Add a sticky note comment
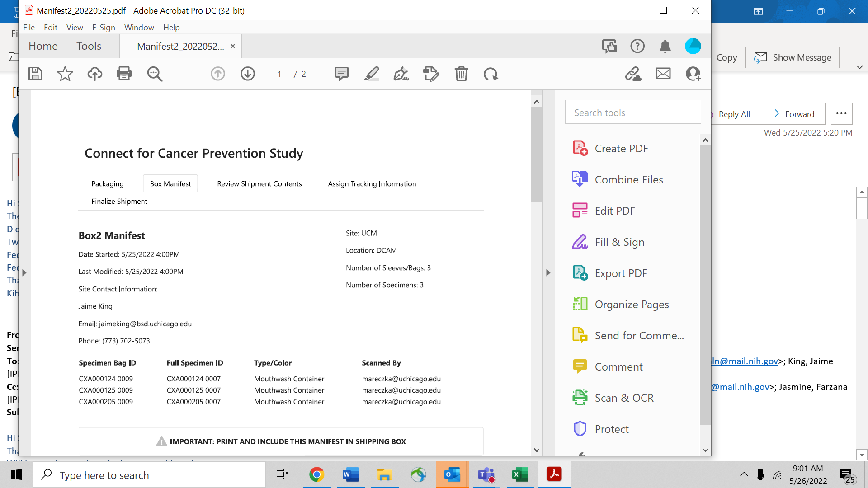The width and height of the screenshot is (868, 488). tap(341, 74)
